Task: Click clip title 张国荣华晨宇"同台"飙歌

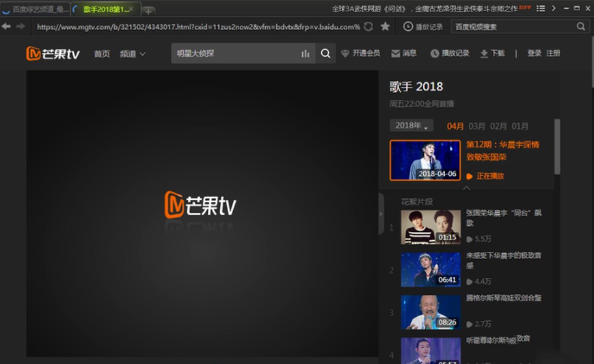Action: click(x=504, y=218)
